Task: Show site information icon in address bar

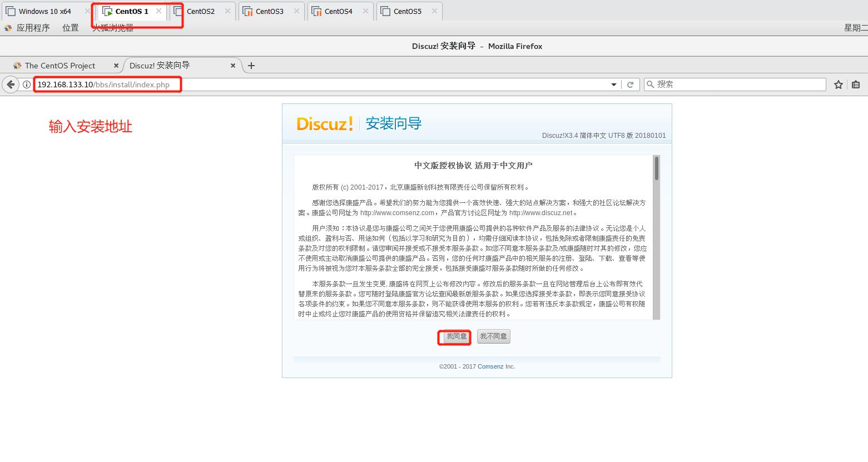Action: 26,85
